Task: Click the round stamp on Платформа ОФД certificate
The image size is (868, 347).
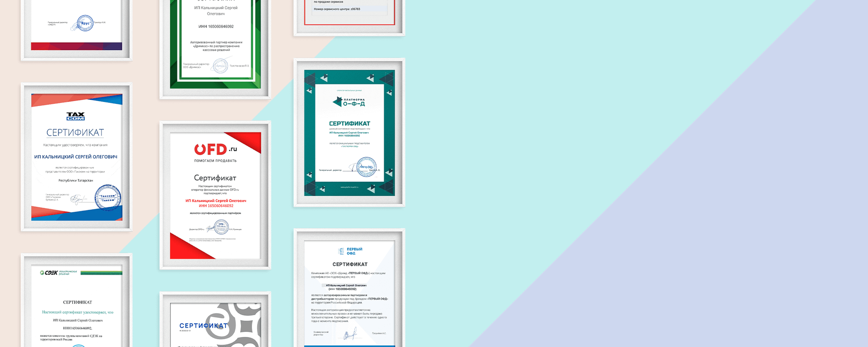Action: (x=366, y=167)
